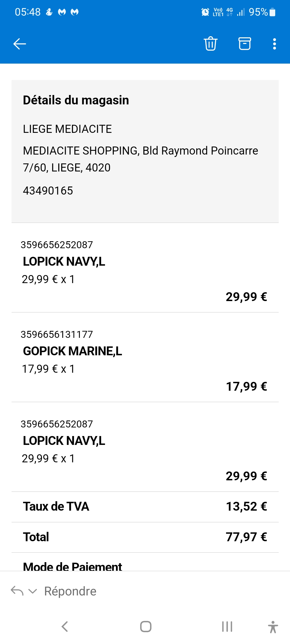
Task: Tap barcode 3596656131177
Action: [57, 335]
